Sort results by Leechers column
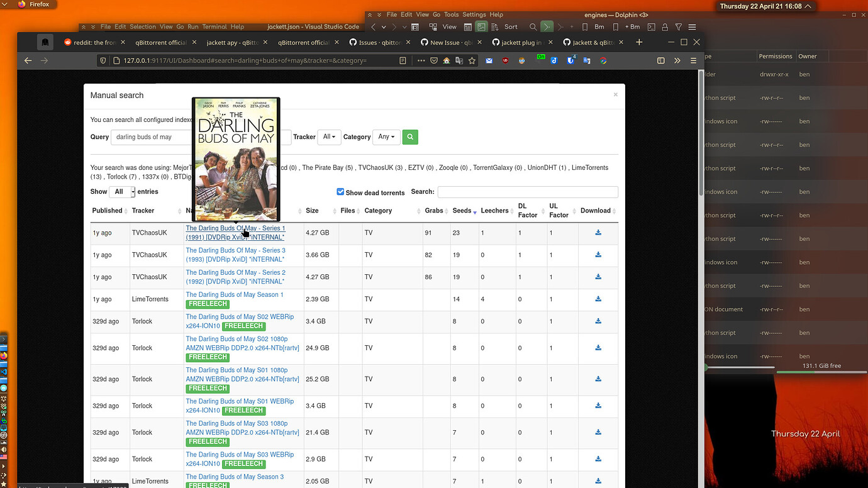Screen dimensions: 868x488 [x=497, y=211]
